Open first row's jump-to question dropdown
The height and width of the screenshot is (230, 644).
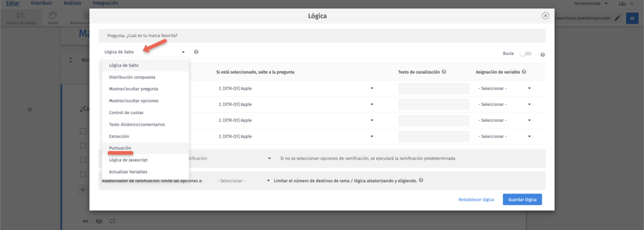pos(296,89)
